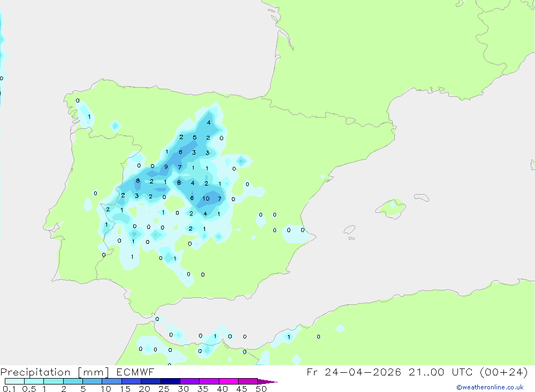Pick the 10–15 mm blue legend swatch
The image size is (535, 392).
[112, 381]
